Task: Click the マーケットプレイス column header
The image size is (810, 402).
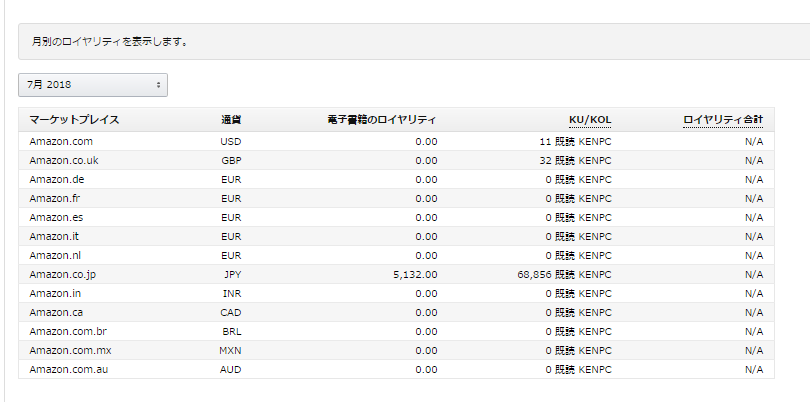Action: [74, 120]
